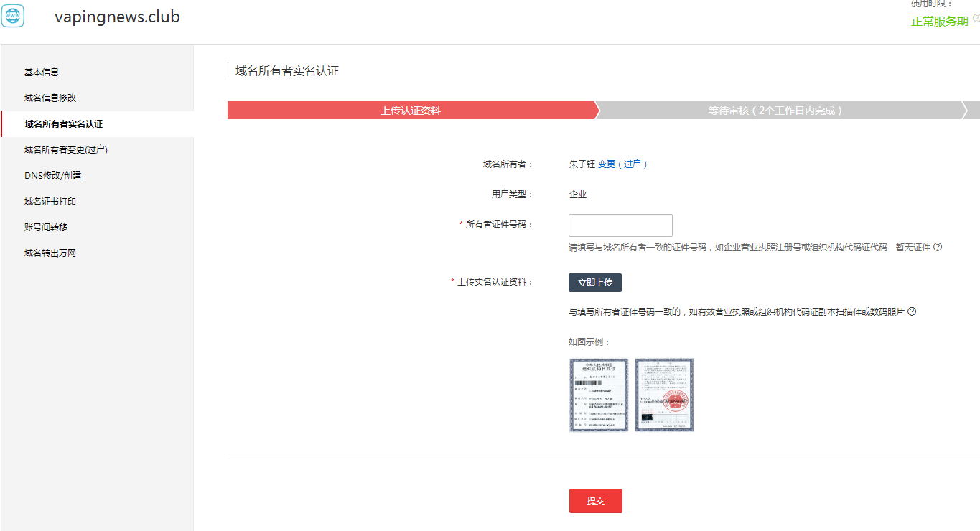
Task: Focus the 所有者证件号码 input field
Action: click(620, 225)
